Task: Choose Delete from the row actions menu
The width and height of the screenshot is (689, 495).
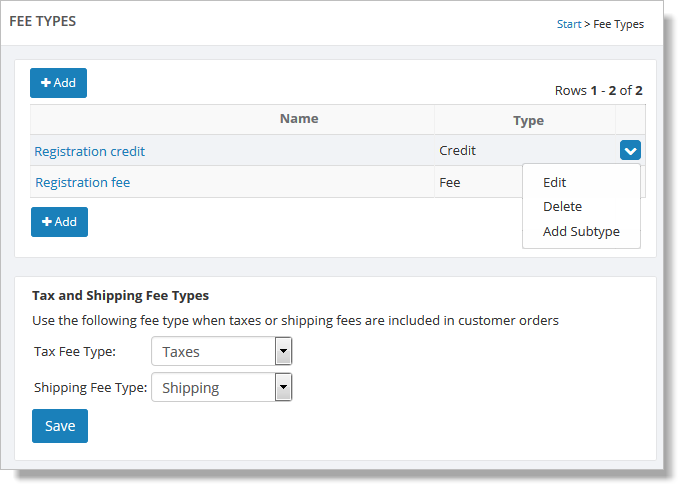Action: (562, 207)
